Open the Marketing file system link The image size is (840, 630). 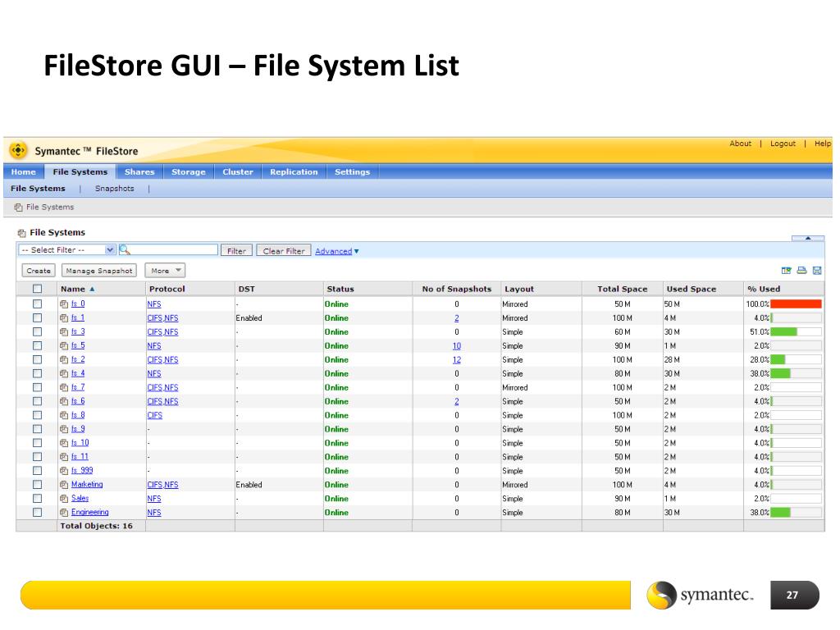coord(87,484)
